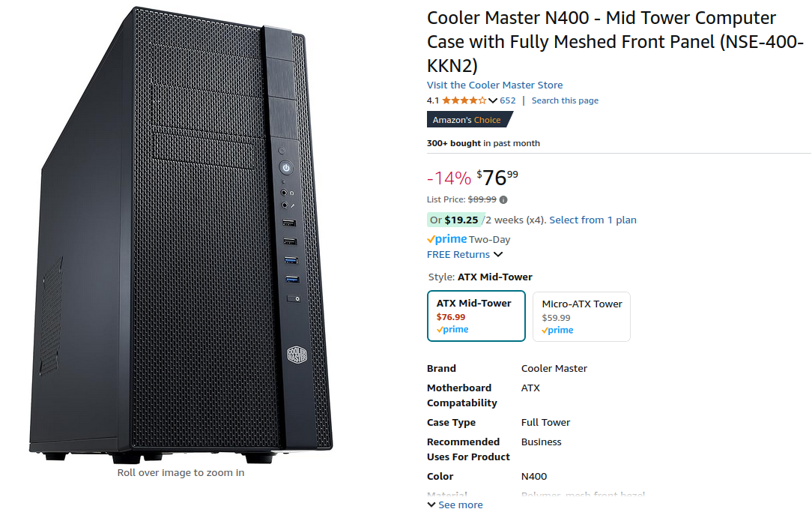Open the 652 ratings link
Viewport: 812px width, 512px height.
[x=508, y=100]
